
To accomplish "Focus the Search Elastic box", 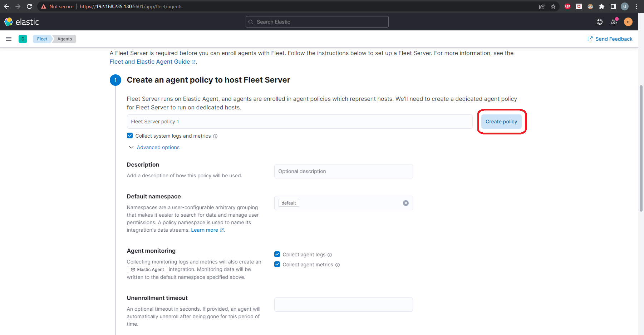I will [x=317, y=22].
